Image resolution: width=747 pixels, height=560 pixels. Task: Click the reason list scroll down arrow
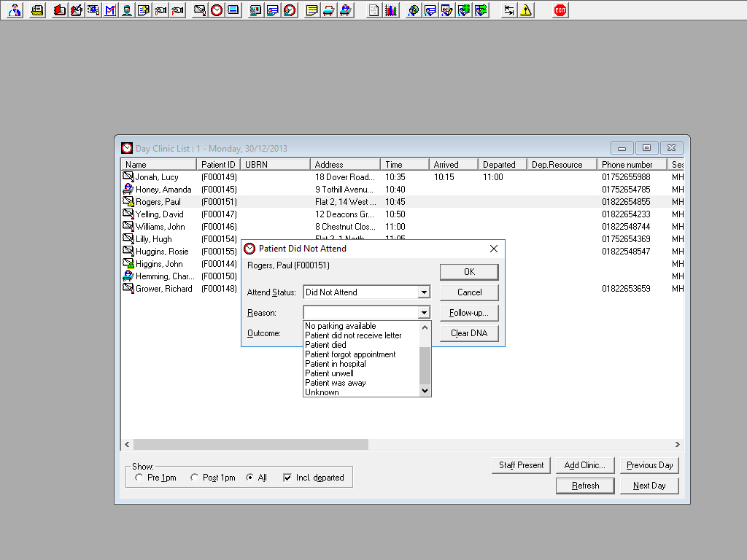(425, 391)
